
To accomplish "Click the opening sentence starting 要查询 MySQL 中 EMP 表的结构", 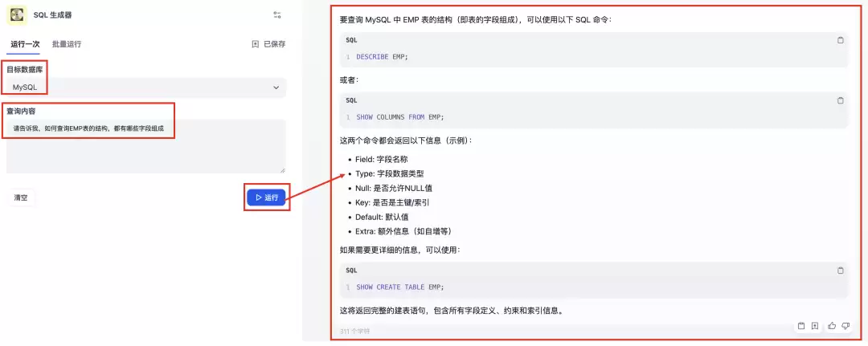I will pos(475,19).
